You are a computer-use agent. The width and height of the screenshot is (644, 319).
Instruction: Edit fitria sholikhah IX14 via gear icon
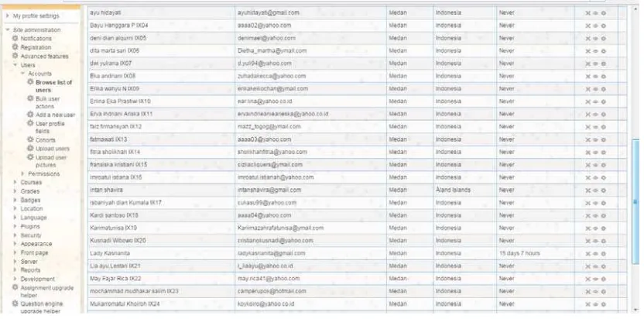[603, 153]
